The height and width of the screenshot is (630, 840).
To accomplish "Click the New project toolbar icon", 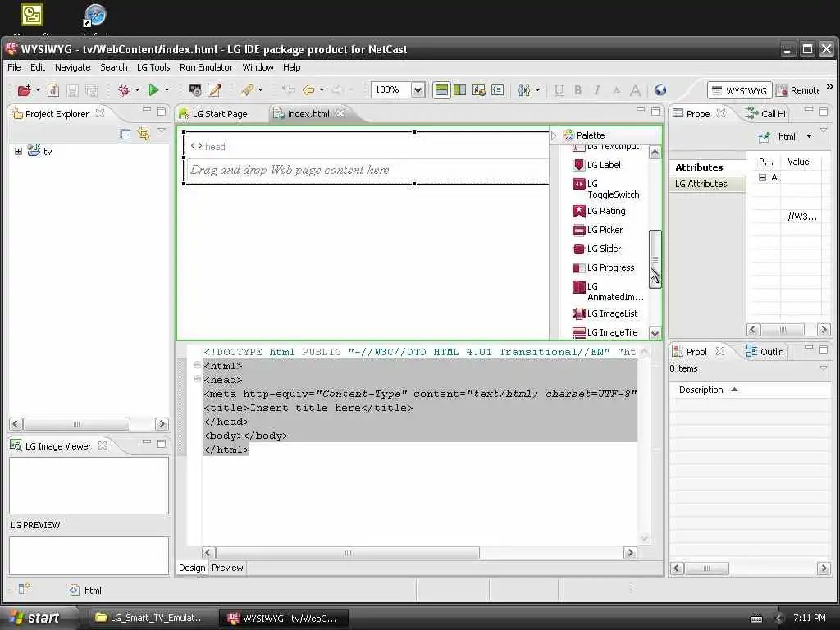I will tap(24, 90).
